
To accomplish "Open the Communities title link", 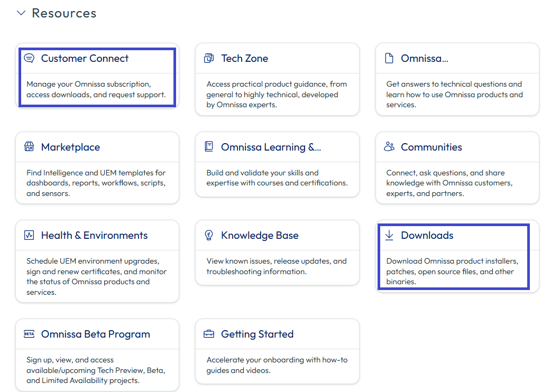I will click(431, 147).
